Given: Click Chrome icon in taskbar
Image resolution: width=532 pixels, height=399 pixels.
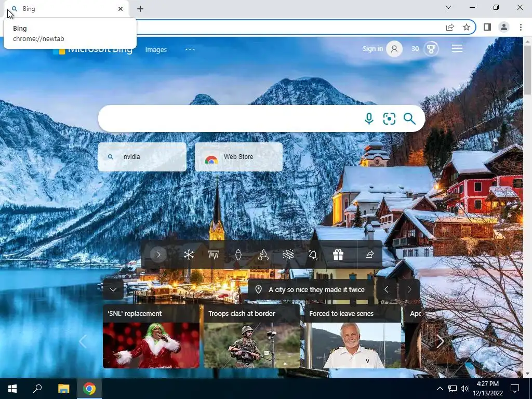Looking at the screenshot, I should pos(89,389).
